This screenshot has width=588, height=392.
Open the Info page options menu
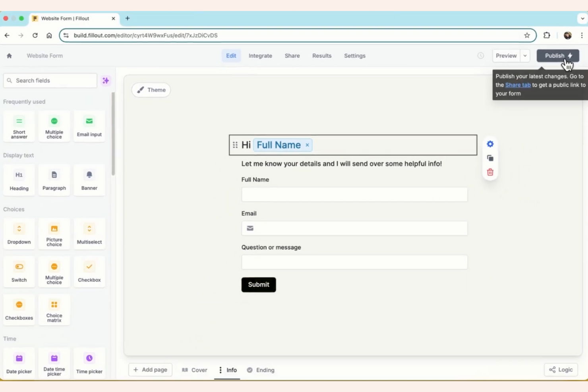[x=221, y=370]
